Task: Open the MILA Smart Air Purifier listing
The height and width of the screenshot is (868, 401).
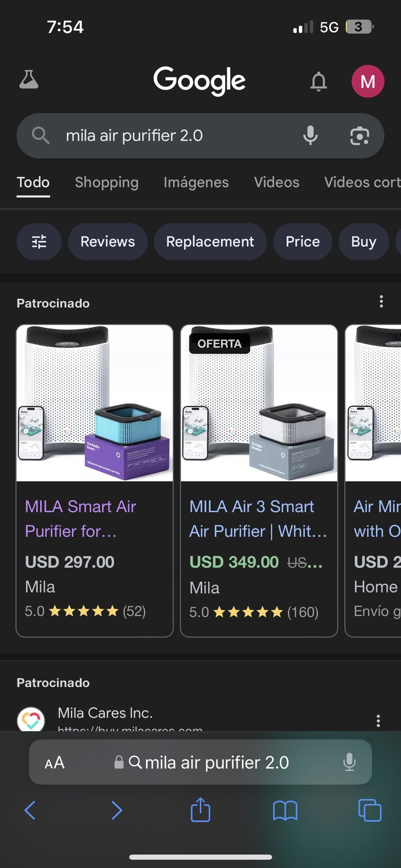Action: 80,519
